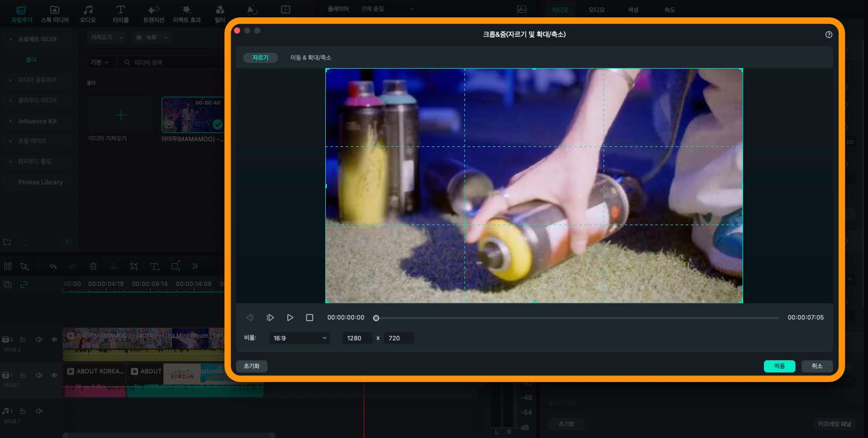Viewport: 868px width, 438px height.
Task: Lock the 비디오 2 track
Action: point(23,339)
